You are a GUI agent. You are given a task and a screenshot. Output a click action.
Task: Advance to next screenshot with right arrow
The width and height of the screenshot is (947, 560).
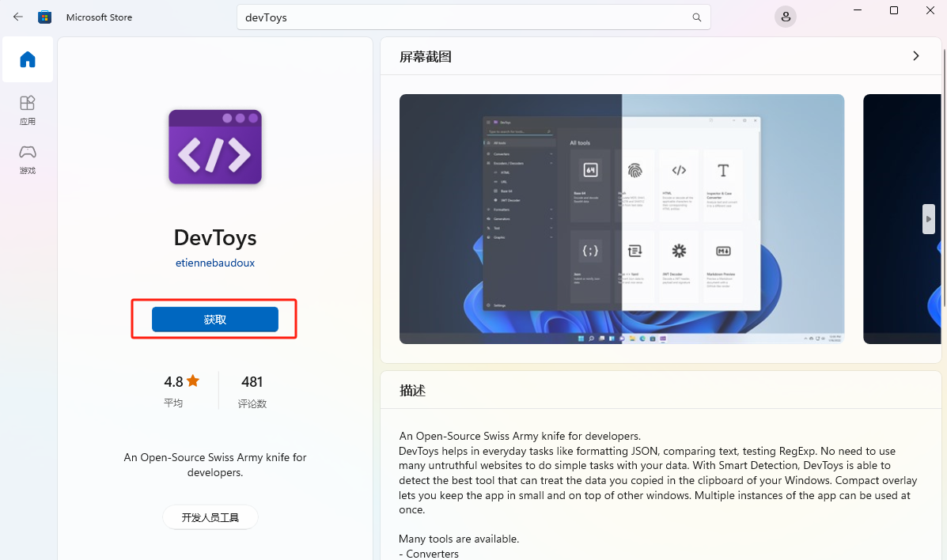928,219
